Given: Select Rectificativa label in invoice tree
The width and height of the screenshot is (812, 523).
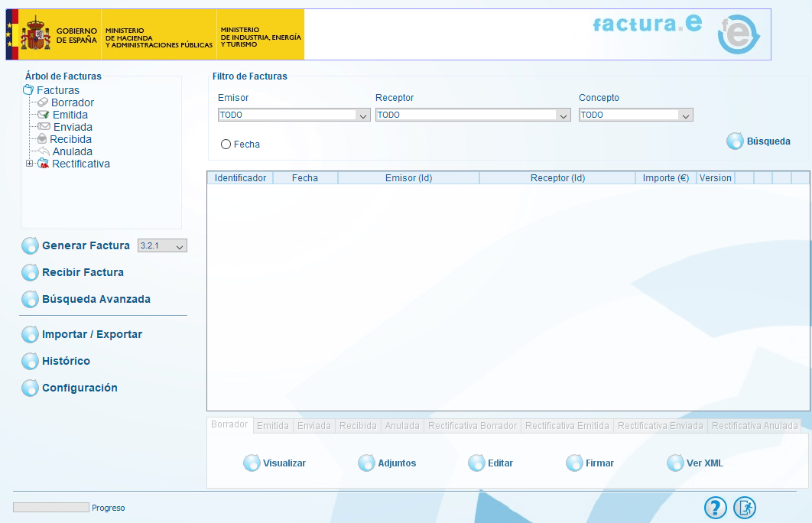Looking at the screenshot, I should point(81,164).
